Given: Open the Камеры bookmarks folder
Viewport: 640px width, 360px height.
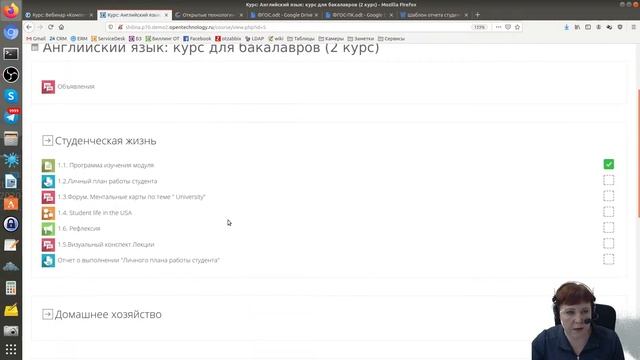Looking at the screenshot, I should click(331, 39).
